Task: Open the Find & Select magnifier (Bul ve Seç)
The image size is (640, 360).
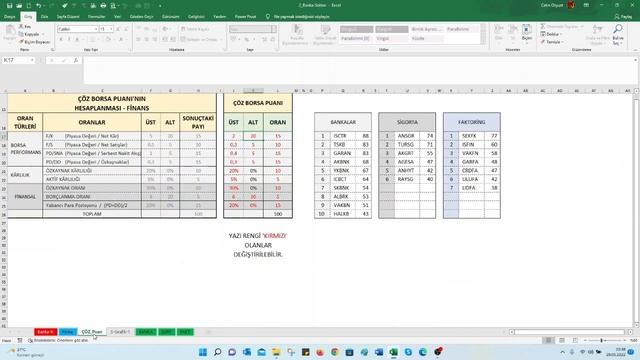Action: pos(618,34)
